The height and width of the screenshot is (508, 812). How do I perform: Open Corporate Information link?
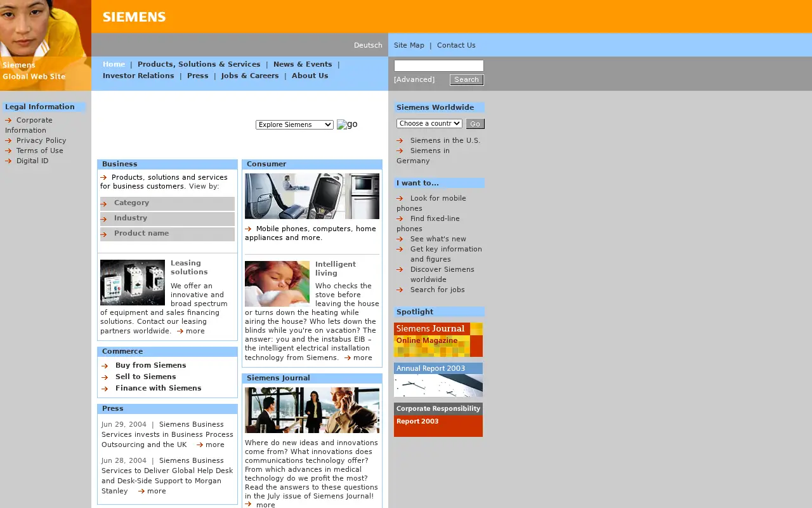[29, 125]
